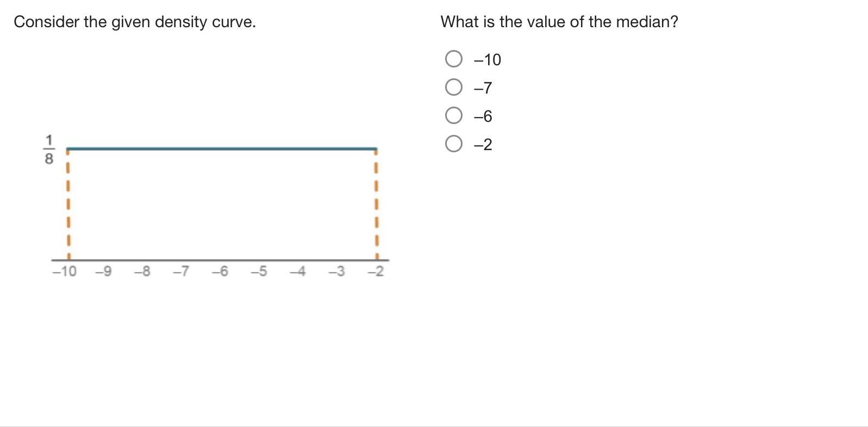Mark –2 as the median answer
This screenshot has height=427, width=868.
click(x=454, y=144)
